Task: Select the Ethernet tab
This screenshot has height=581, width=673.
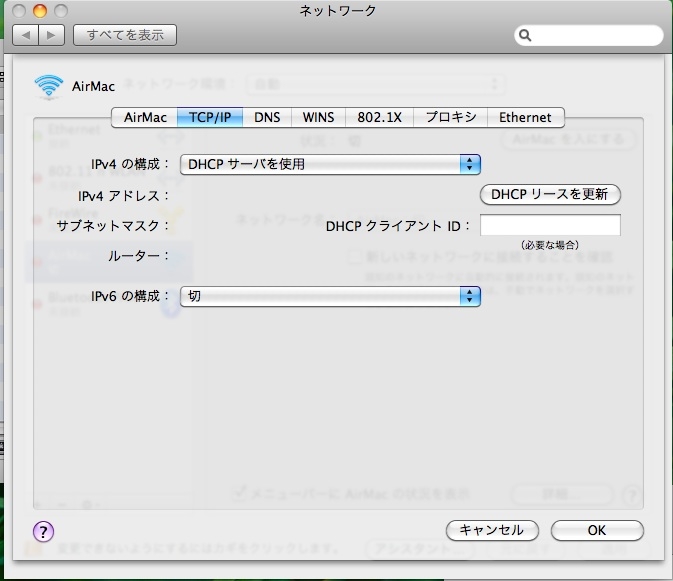Action: [x=525, y=117]
